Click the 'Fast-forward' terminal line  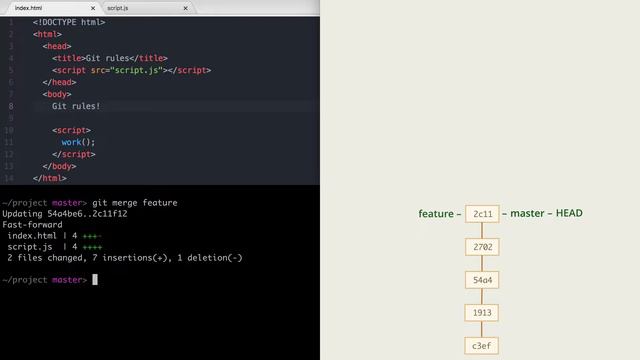pos(32,225)
